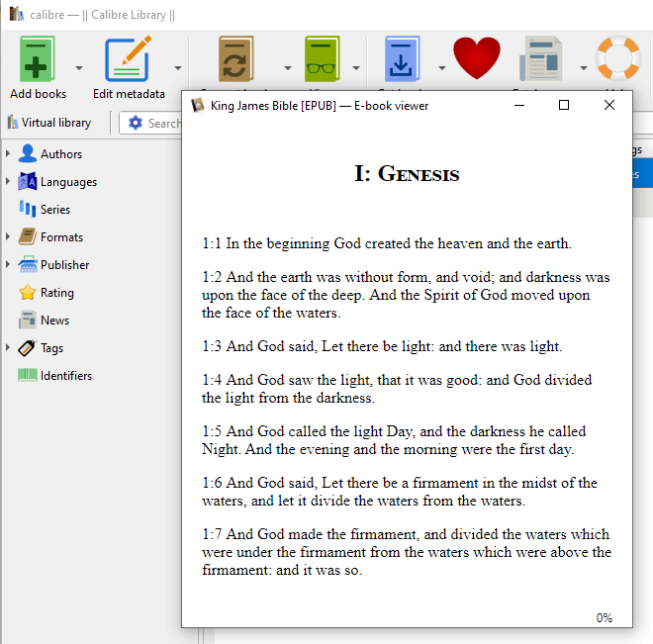The height and width of the screenshot is (644, 653).
Task: Click the Fetch news newspaper icon
Action: tap(540, 58)
